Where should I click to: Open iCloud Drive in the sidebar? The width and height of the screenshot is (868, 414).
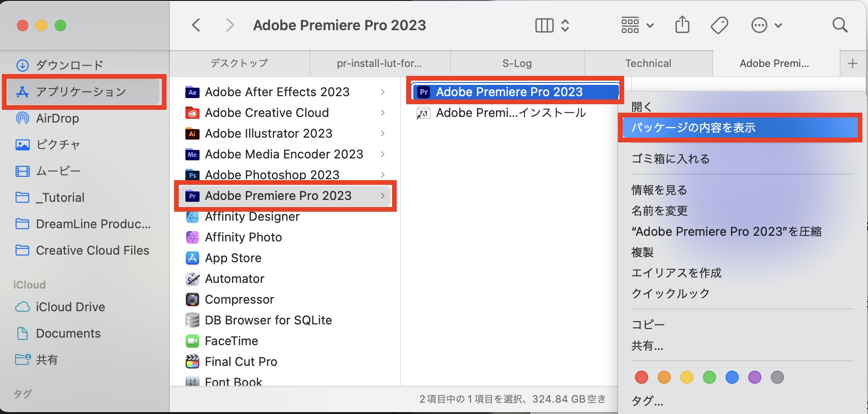(70, 307)
